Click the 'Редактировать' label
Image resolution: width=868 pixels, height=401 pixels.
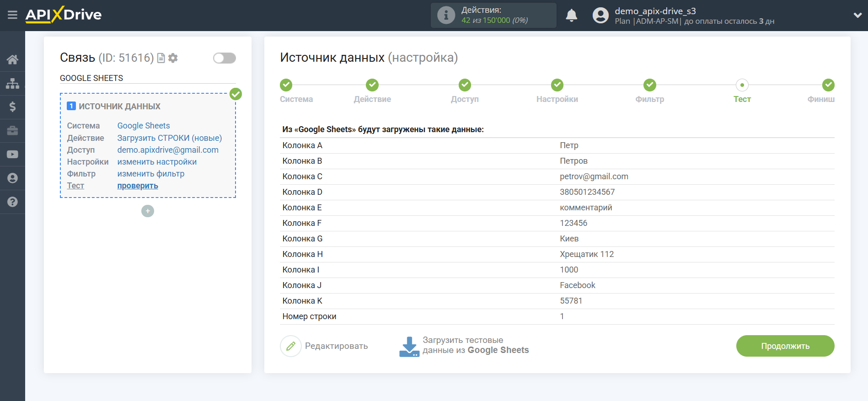(336, 346)
